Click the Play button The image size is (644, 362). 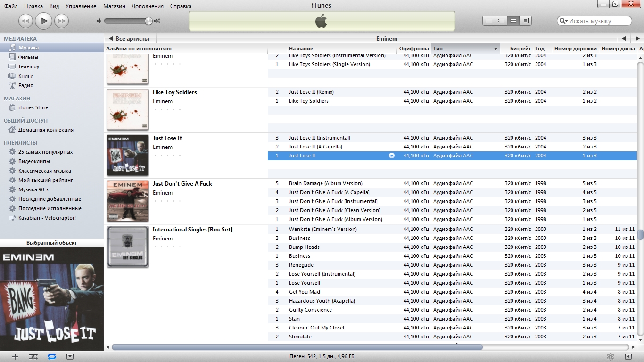click(43, 20)
